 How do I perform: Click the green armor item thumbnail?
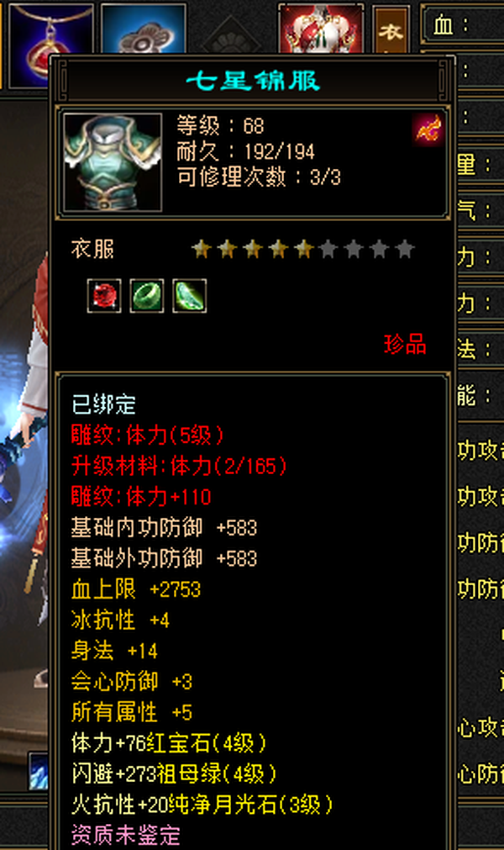point(113,162)
